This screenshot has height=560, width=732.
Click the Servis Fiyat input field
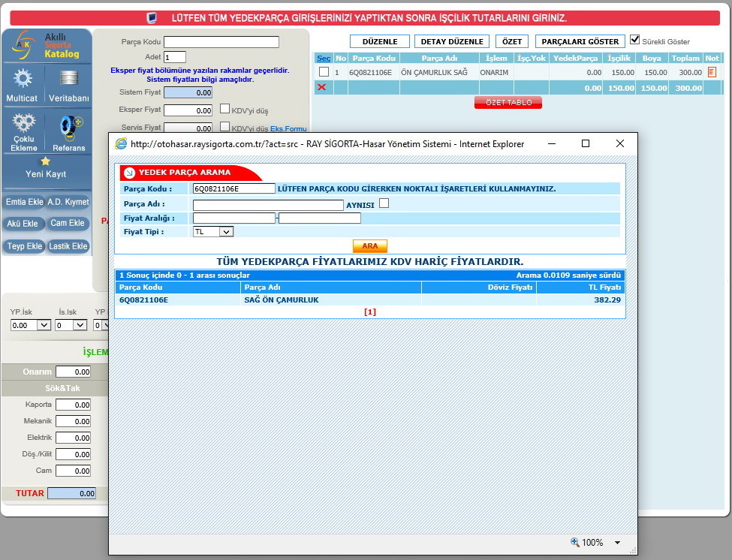[188, 128]
